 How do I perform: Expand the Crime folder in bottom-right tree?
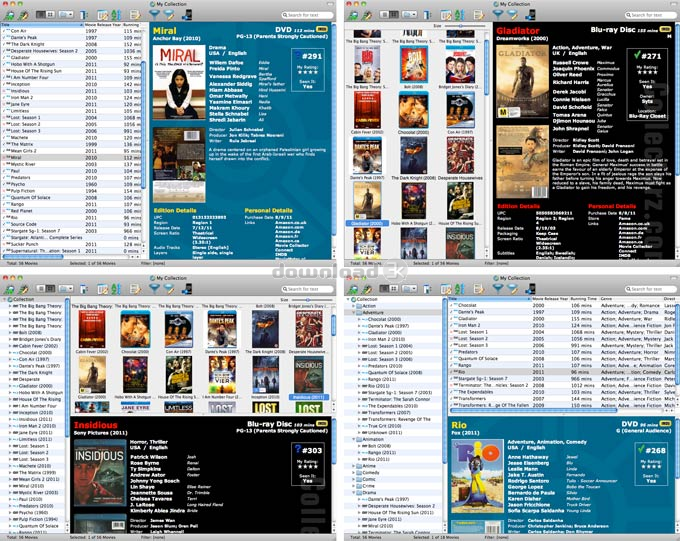[354, 486]
